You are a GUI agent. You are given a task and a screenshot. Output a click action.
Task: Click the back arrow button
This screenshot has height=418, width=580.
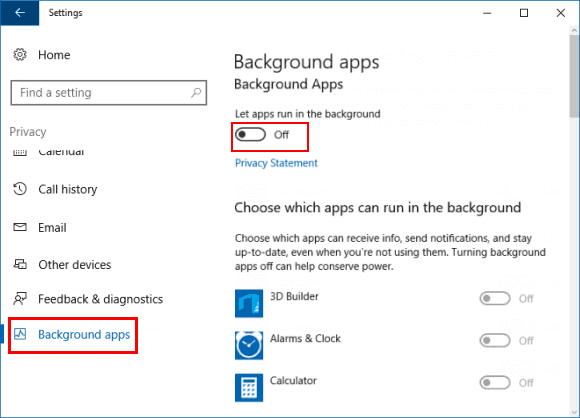pos(20,13)
